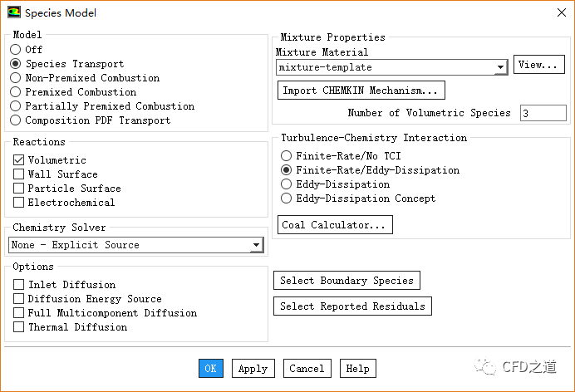
Task: Enable Thermal Diffusion option
Action: click(19, 327)
